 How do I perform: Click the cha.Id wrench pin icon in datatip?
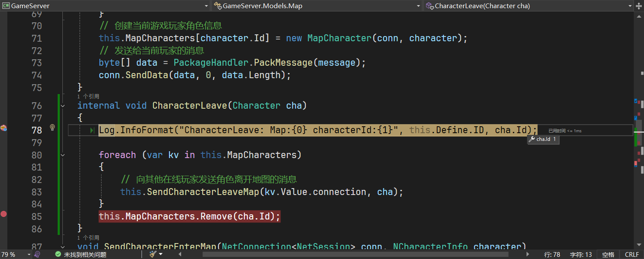[532, 140]
